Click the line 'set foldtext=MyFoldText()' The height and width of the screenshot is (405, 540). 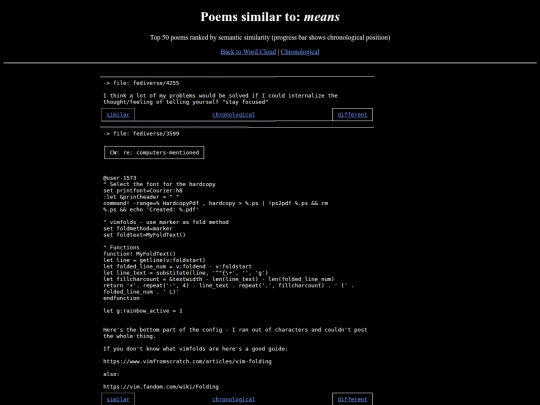(144, 235)
